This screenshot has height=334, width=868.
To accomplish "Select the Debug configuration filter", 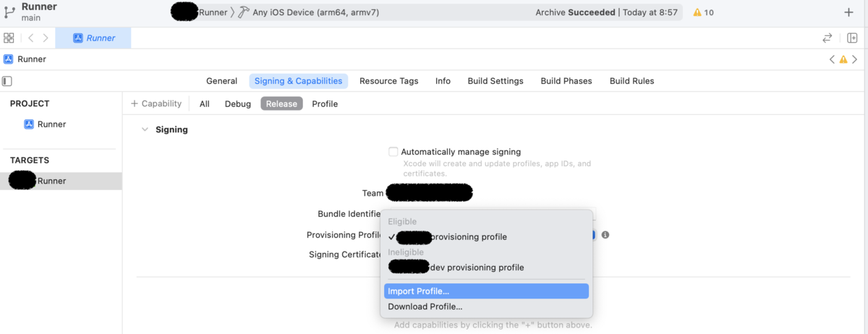I will pyautogui.click(x=238, y=104).
